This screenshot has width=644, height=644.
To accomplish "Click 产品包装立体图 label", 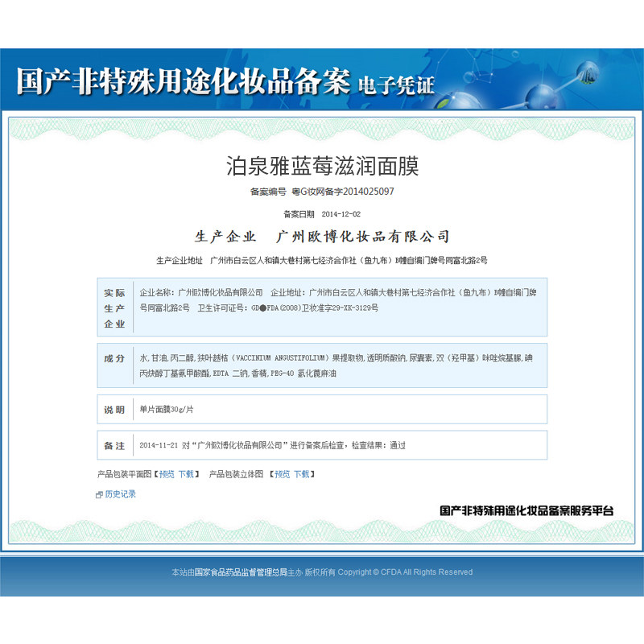I will point(236,474).
